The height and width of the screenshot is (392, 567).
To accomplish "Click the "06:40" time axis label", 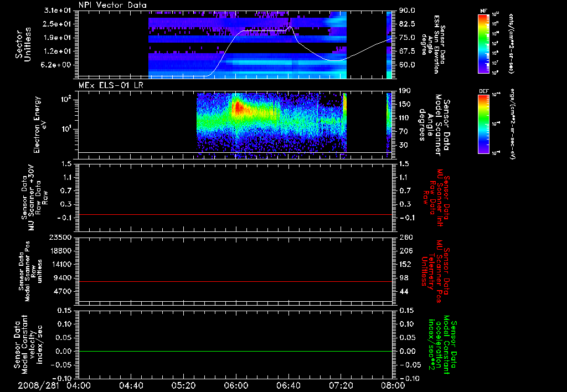I will coord(288,385).
